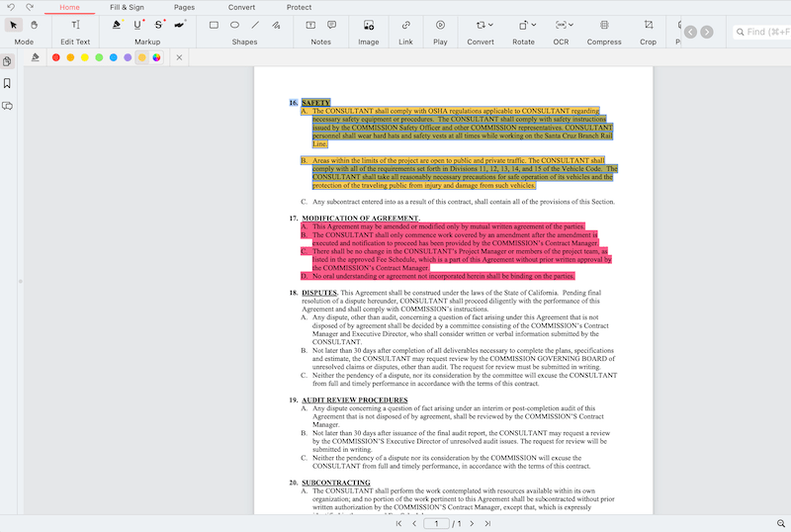This screenshot has width=791, height=532.
Task: Open the custom color wheel picker
Action: [157, 57]
